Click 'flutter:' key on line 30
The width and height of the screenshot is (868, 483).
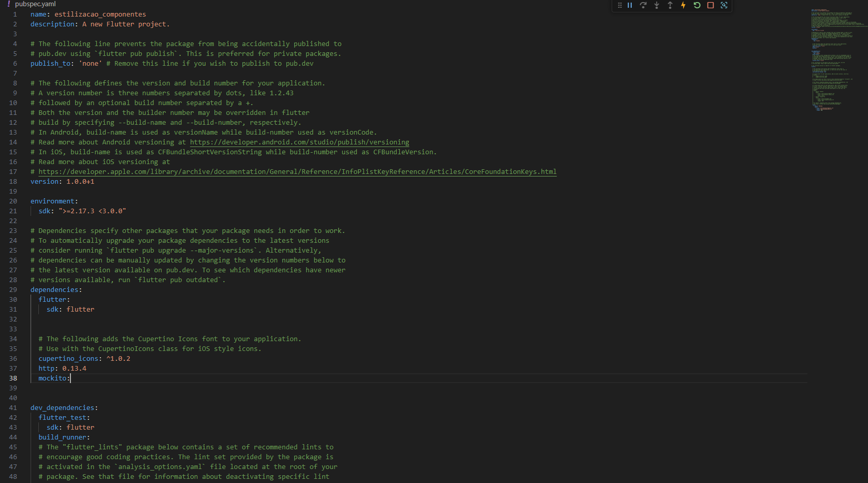click(54, 300)
